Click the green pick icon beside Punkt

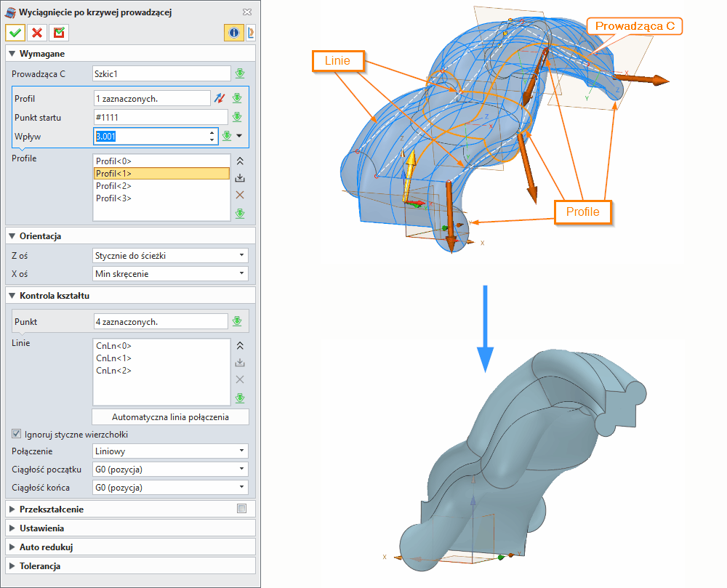tap(236, 321)
